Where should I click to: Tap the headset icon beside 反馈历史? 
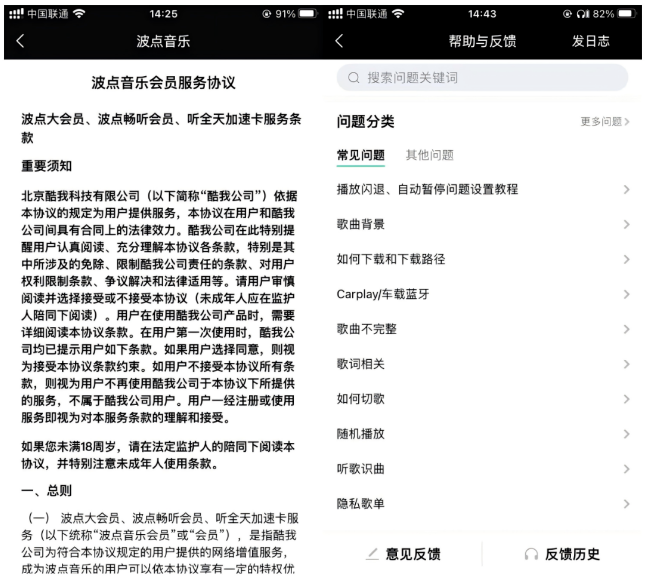tap(531, 554)
